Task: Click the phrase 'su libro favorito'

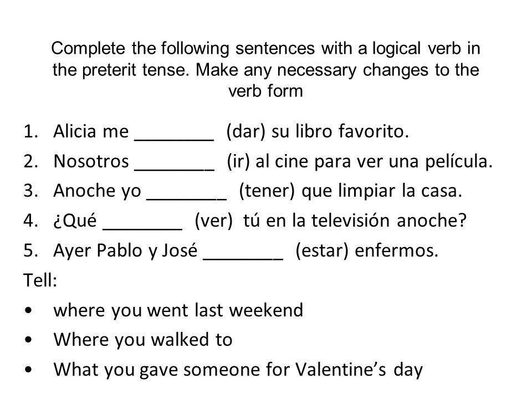Action: [340, 132]
